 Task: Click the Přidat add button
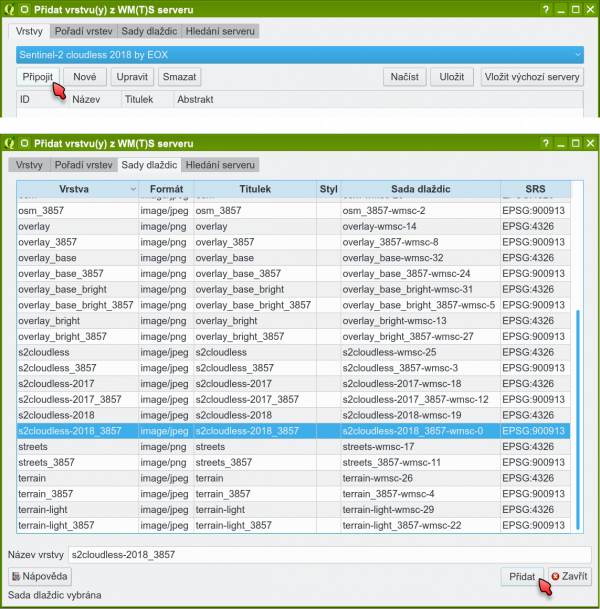(521, 577)
